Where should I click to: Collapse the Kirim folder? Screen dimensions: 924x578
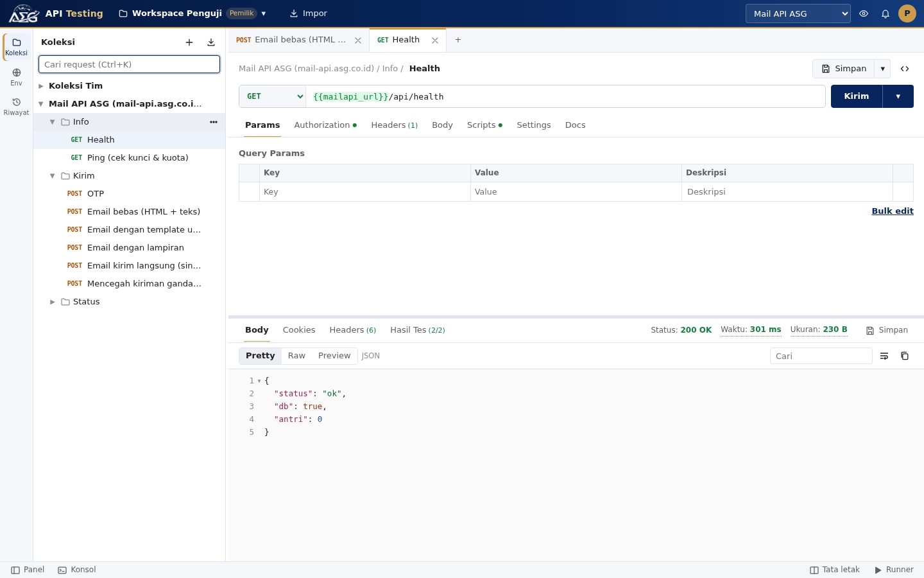coord(53,176)
